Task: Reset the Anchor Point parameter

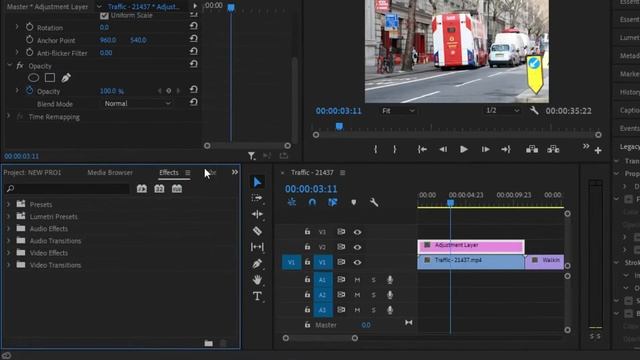Action: click(193, 39)
